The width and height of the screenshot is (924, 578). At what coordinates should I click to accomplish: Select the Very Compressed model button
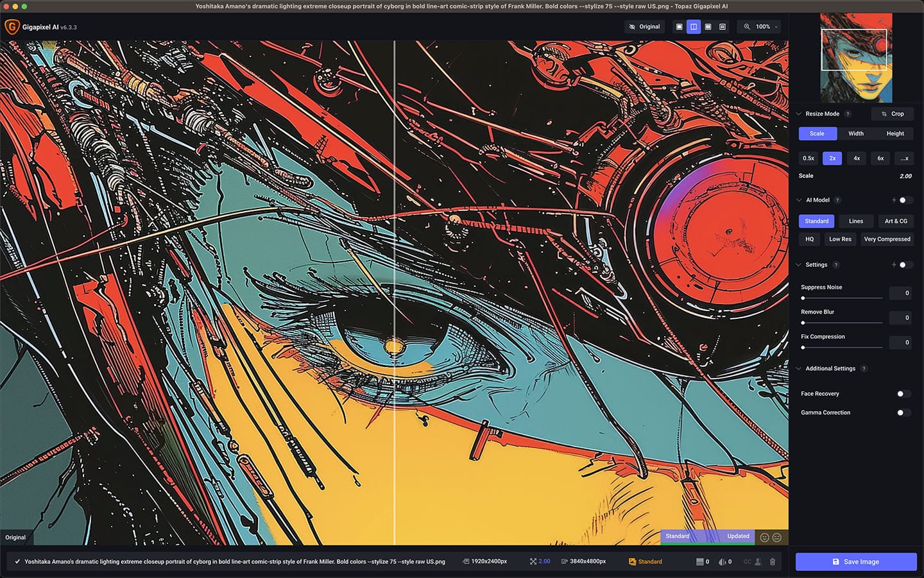click(x=887, y=239)
